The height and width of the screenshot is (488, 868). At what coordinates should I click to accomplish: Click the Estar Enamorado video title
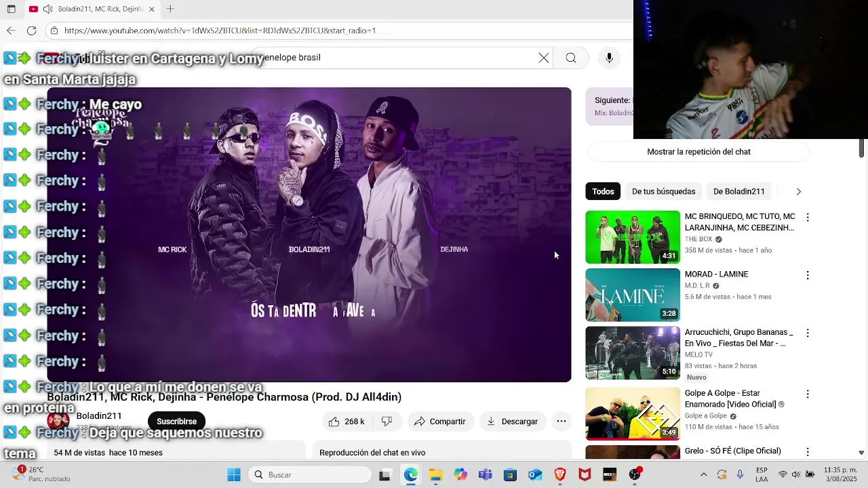[734, 399]
